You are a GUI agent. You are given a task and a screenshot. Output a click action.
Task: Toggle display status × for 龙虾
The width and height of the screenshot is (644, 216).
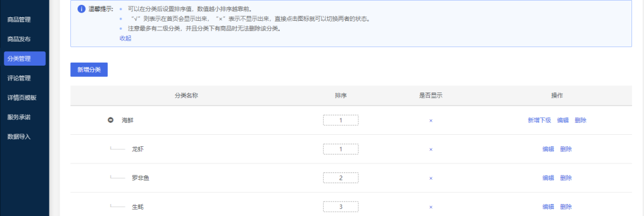coord(431,150)
